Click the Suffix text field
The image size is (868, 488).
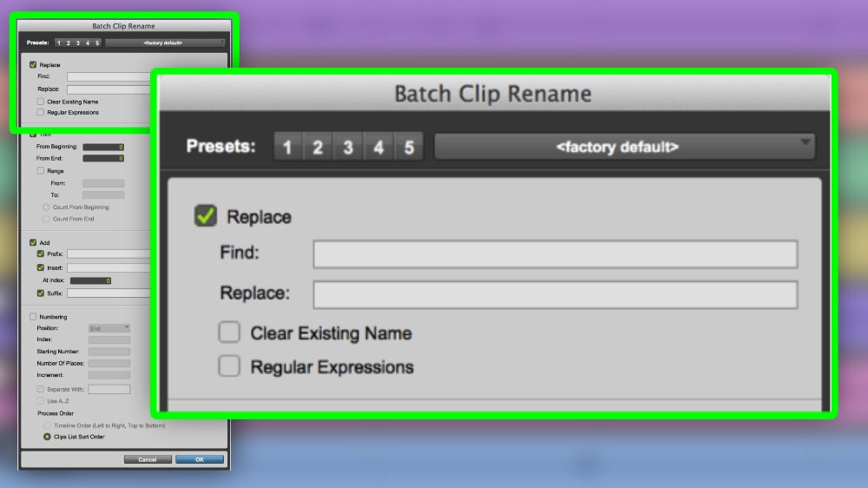tap(108, 293)
